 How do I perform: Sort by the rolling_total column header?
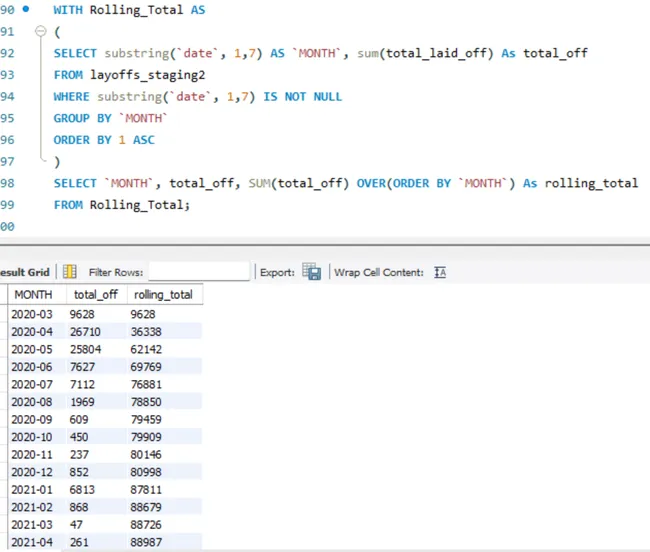click(165, 295)
